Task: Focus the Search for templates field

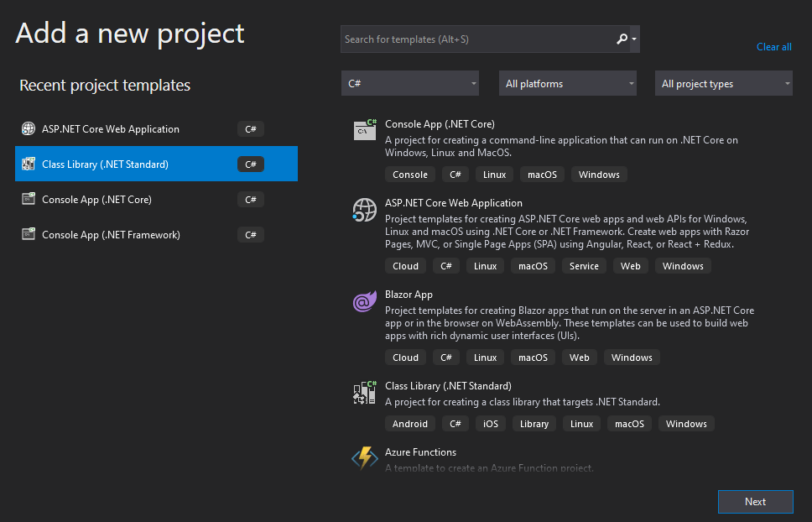Action: pos(476,39)
